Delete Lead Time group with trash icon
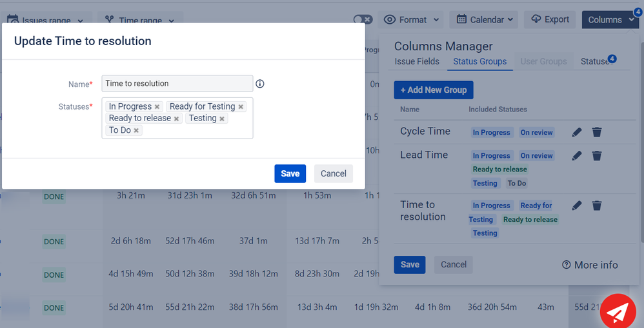Image resolution: width=644 pixels, height=328 pixels. (x=597, y=155)
